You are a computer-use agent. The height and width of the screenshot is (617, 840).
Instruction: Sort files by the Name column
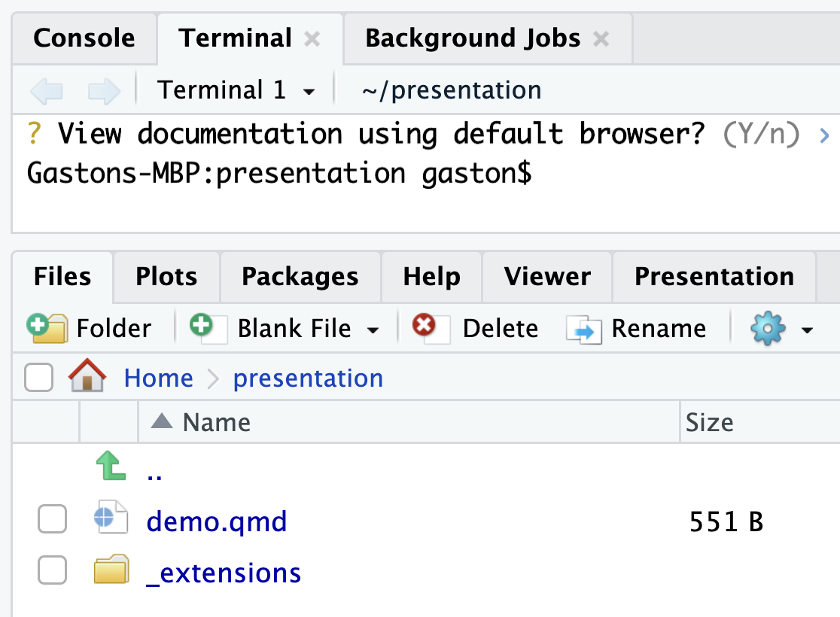coord(217,422)
